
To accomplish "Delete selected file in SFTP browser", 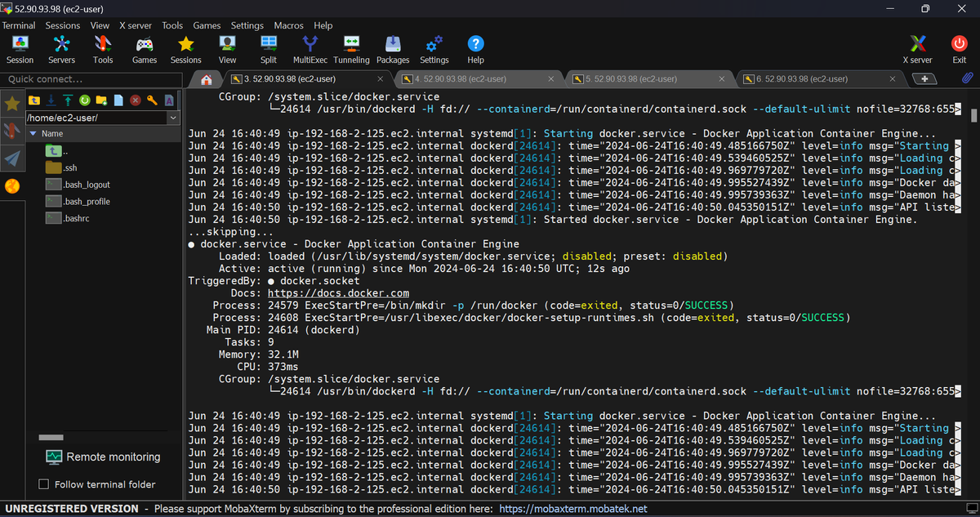I will (x=136, y=100).
